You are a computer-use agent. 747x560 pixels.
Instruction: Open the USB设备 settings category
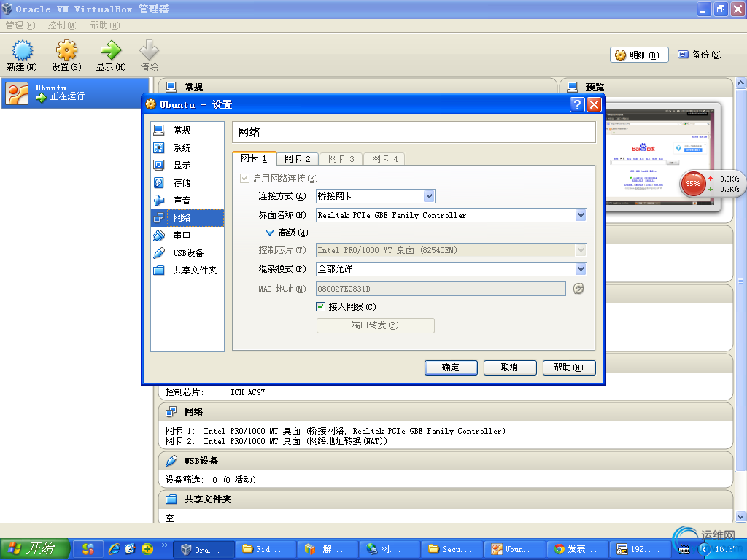187,253
